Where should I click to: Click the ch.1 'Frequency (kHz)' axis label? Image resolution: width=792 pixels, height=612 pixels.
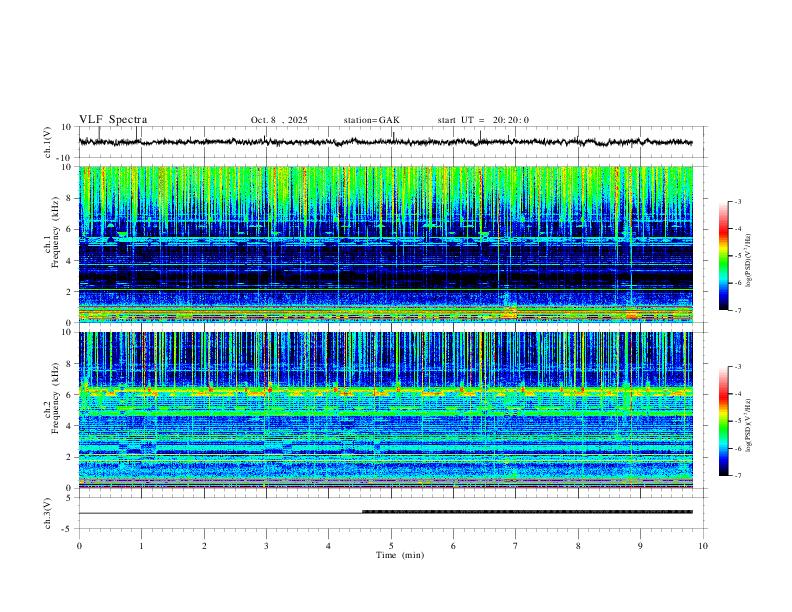click(x=55, y=233)
